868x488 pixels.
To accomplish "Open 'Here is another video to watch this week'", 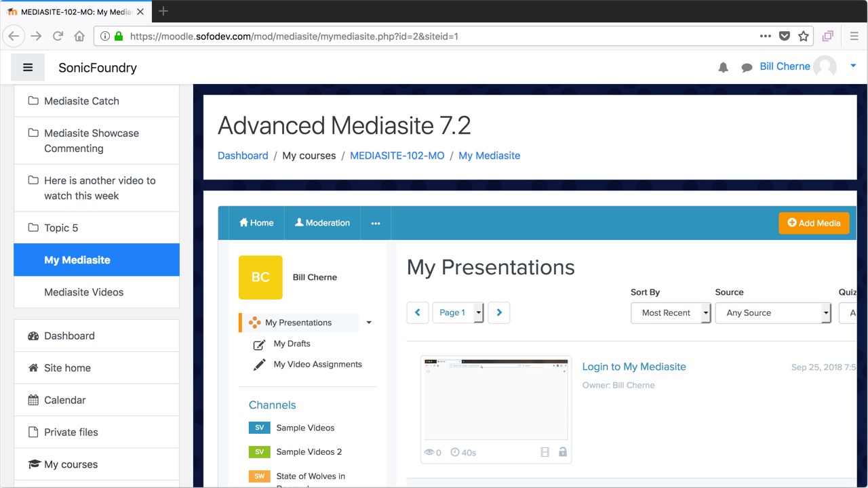I will click(x=96, y=188).
